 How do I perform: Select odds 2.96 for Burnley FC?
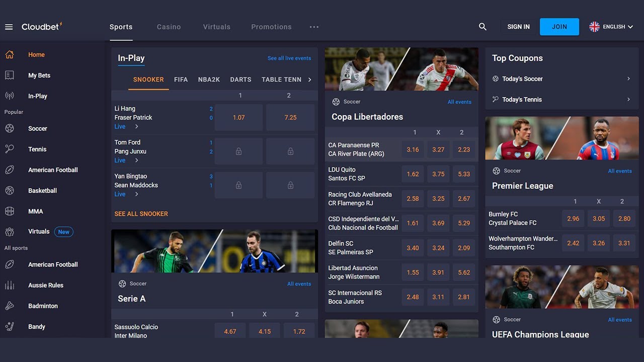573,219
